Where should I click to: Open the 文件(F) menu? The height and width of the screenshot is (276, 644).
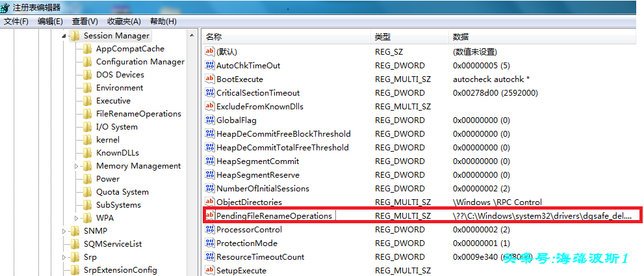(16, 21)
